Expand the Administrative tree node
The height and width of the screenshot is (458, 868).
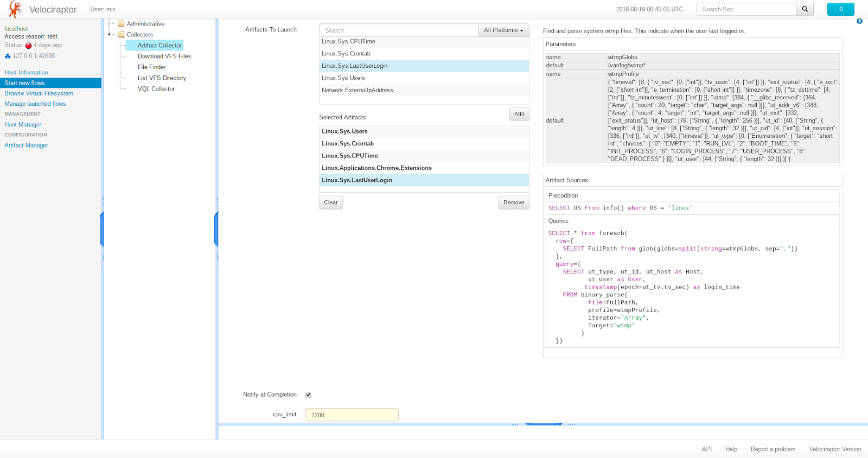point(110,24)
